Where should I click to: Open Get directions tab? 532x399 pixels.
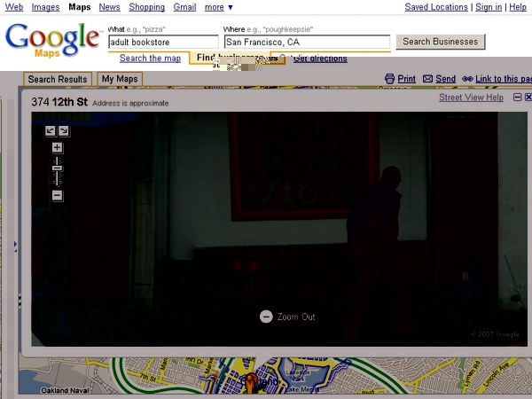[x=320, y=59]
